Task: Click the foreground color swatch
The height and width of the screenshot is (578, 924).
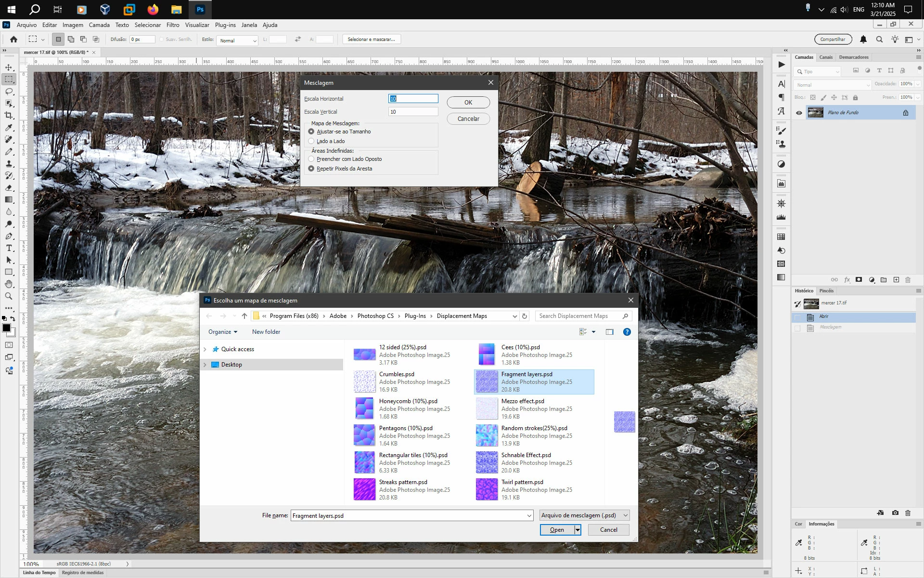Action: tap(6, 328)
